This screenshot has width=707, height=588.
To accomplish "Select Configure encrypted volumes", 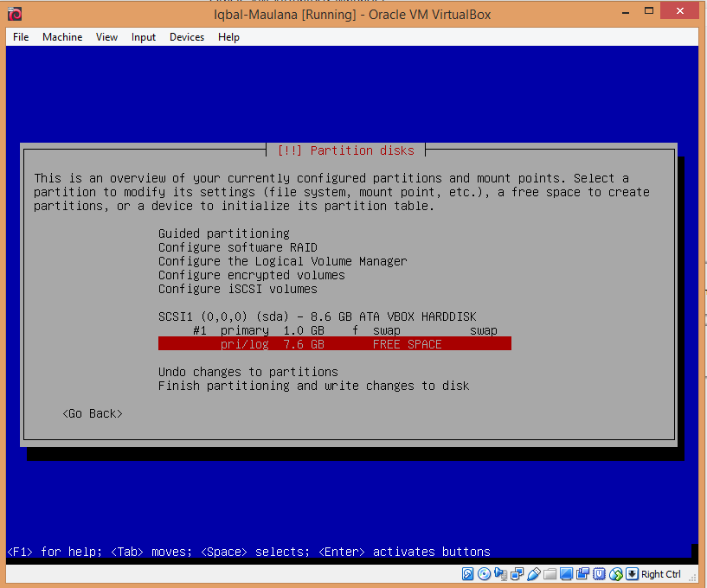I will click(x=252, y=275).
